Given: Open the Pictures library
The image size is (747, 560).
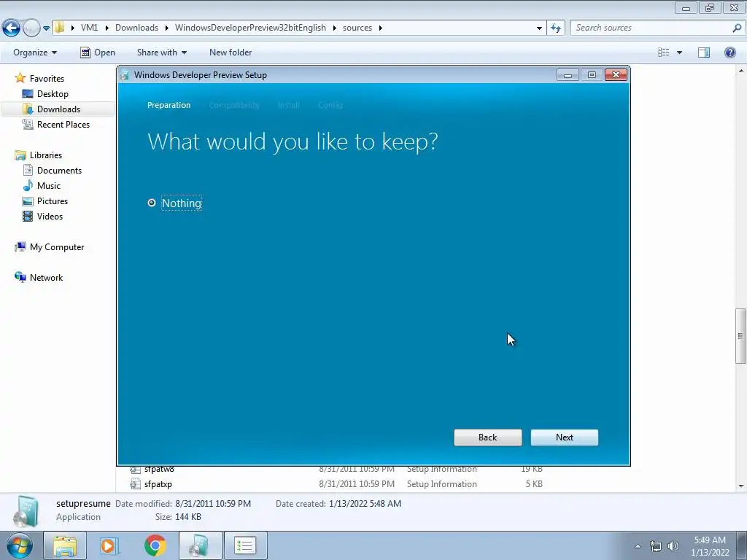Looking at the screenshot, I should coord(53,201).
